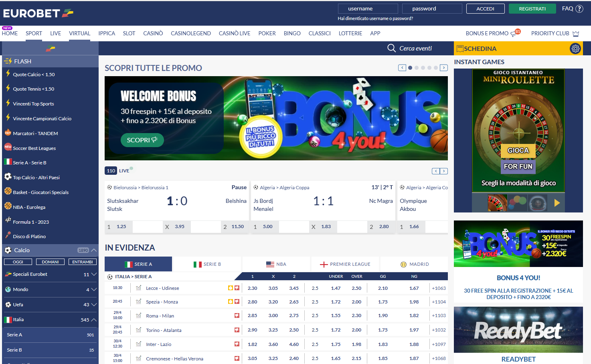This screenshot has height=364, width=591.
Task: Expand more bets +1063 for Lecce - Udinese
Action: [439, 288]
